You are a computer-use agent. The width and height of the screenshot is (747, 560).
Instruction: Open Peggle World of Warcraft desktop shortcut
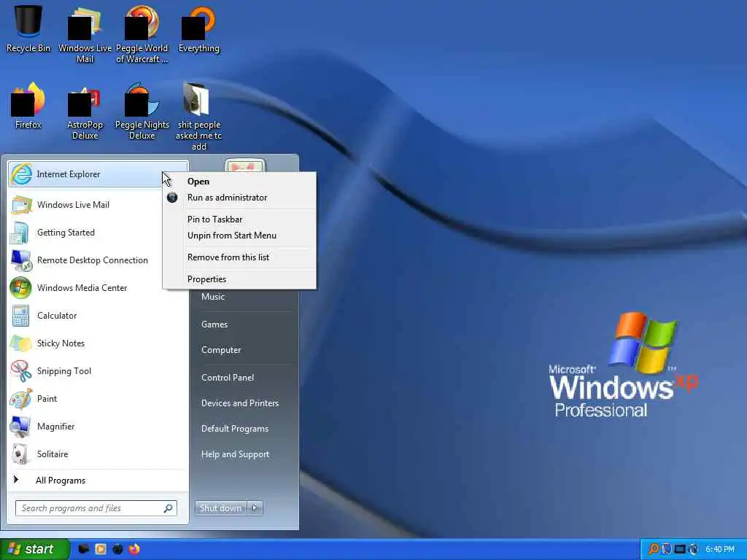(142, 34)
